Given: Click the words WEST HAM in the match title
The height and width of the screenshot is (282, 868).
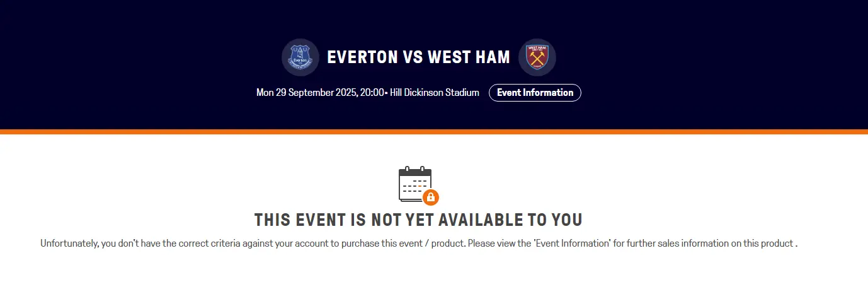Looking at the screenshot, I should tap(469, 57).
